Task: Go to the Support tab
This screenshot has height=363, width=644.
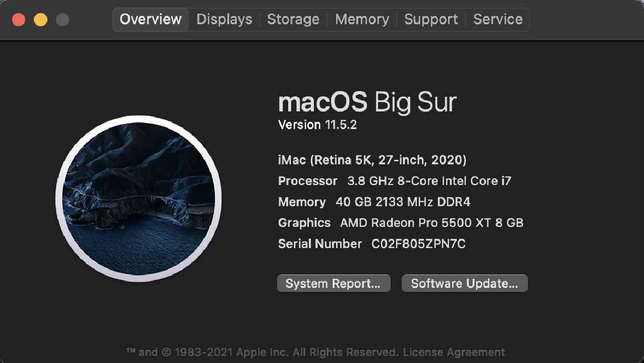Action: point(431,20)
